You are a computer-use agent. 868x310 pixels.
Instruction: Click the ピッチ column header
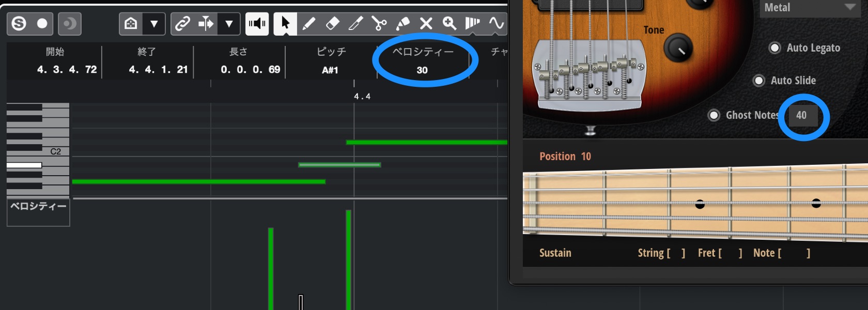[331, 52]
